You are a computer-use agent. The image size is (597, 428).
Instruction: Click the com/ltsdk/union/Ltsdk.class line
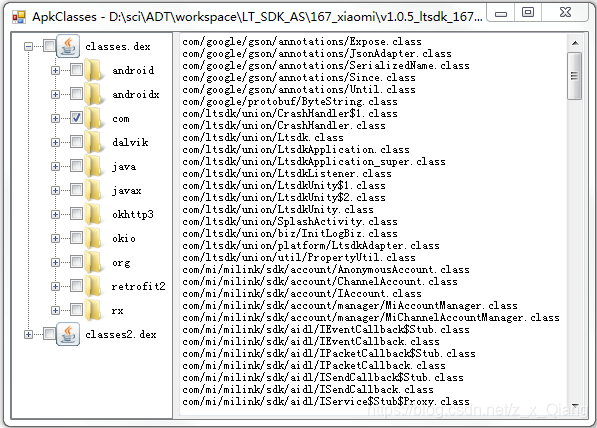tap(263, 137)
